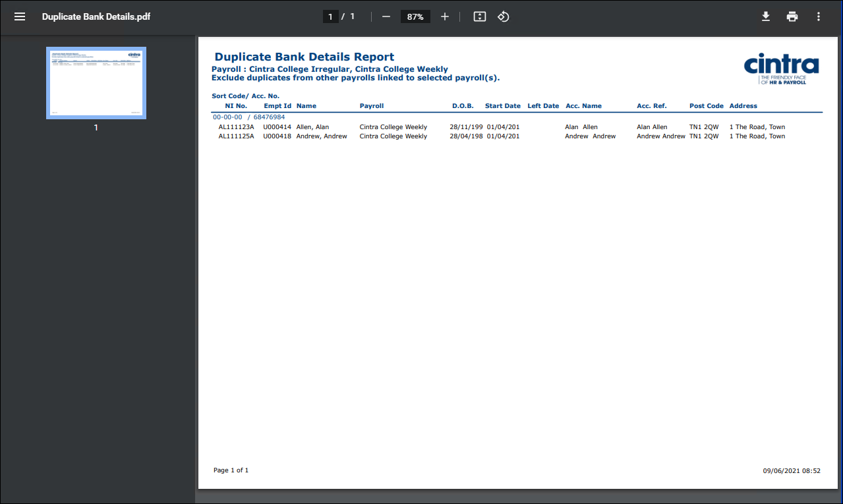Click the 87% zoom level field
Screen dimensions: 843x504
click(x=415, y=16)
